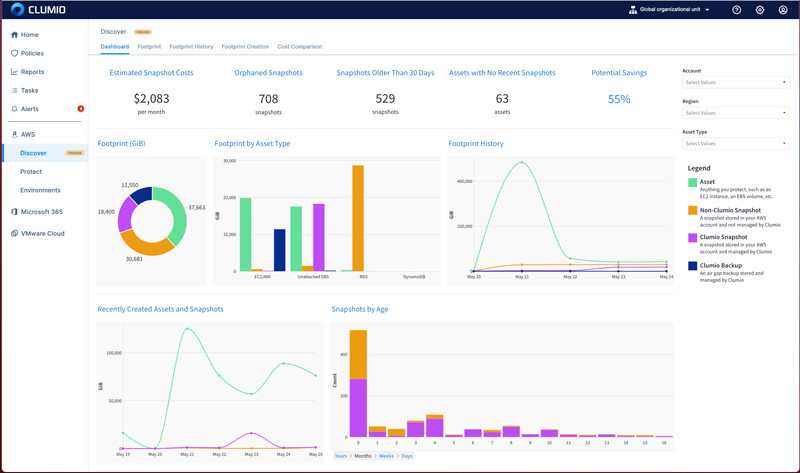Image resolution: width=800 pixels, height=473 pixels.
Task: Click the dark blue EC2/AMI bar
Action: pyautogui.click(x=280, y=250)
